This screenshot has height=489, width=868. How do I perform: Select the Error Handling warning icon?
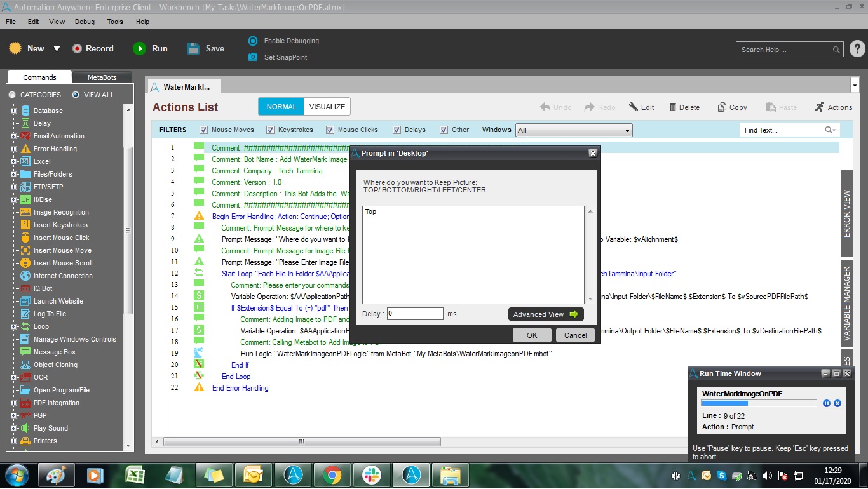pos(25,149)
